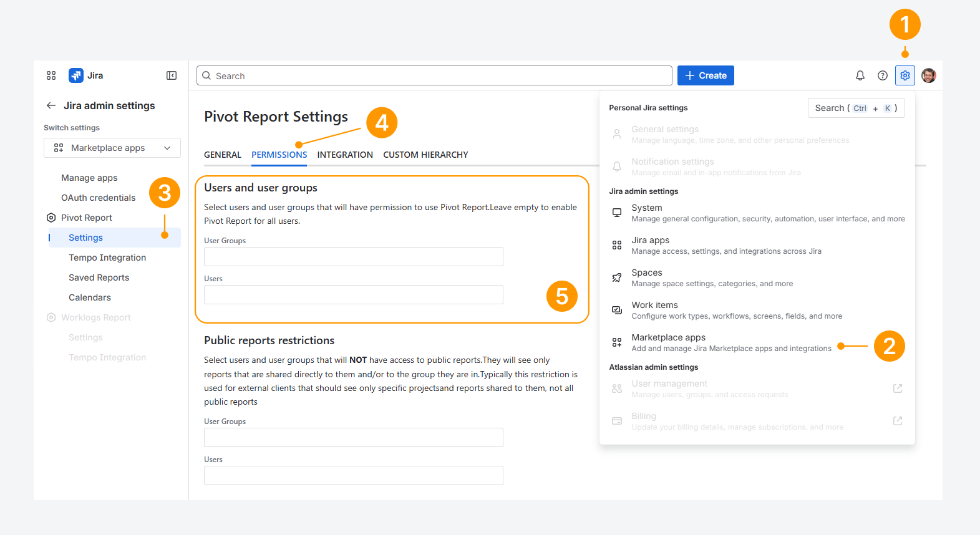Open the app switcher grid icon

click(51, 75)
